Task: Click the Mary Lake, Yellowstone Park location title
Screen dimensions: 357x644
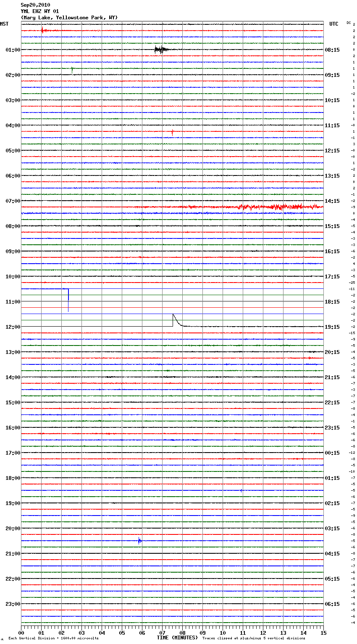Action: pyautogui.click(x=69, y=18)
